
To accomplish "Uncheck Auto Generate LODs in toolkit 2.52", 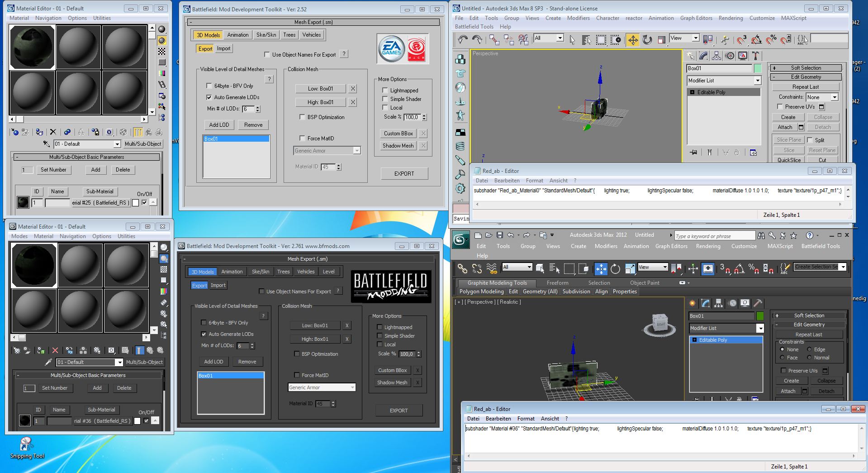I will [x=209, y=97].
